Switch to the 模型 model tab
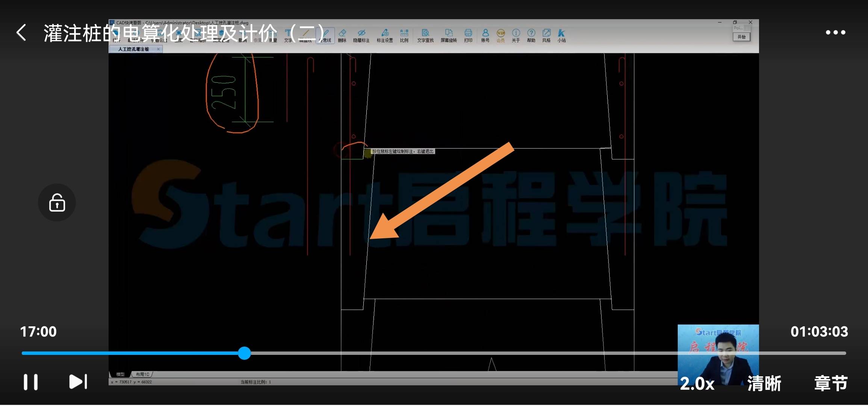Screen dimensions: 868x406 pyautogui.click(x=120, y=374)
